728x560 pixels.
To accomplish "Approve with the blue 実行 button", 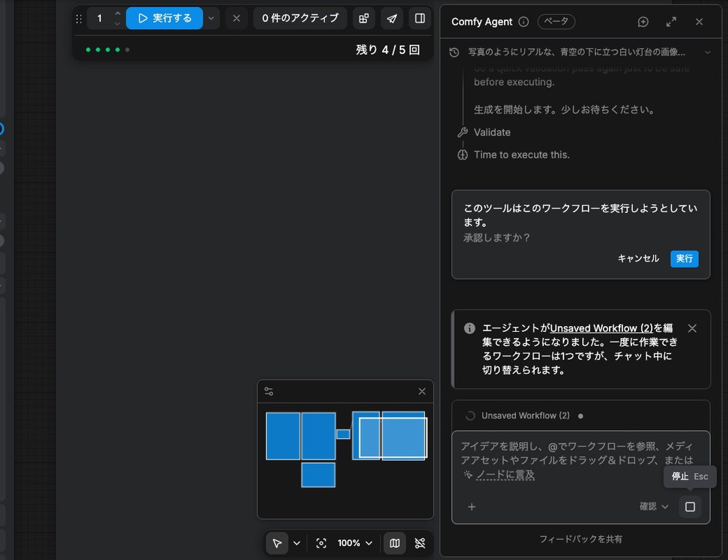I will [x=684, y=258].
